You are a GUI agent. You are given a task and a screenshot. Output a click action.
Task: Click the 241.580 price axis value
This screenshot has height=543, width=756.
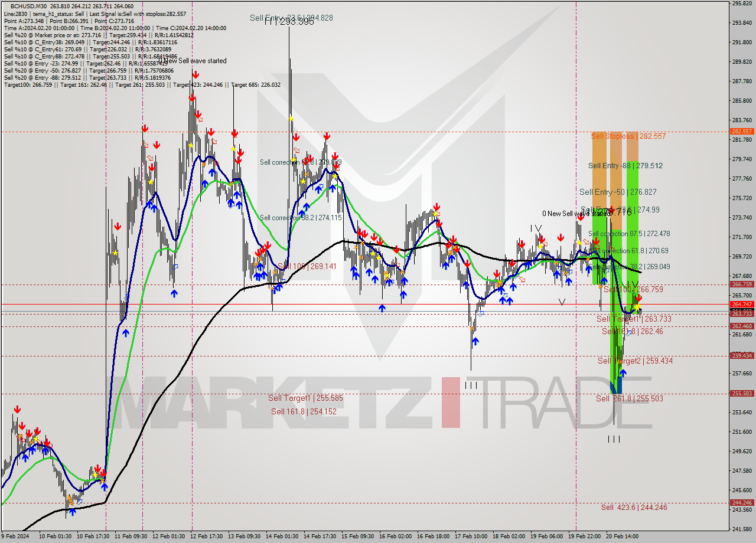coord(742,529)
